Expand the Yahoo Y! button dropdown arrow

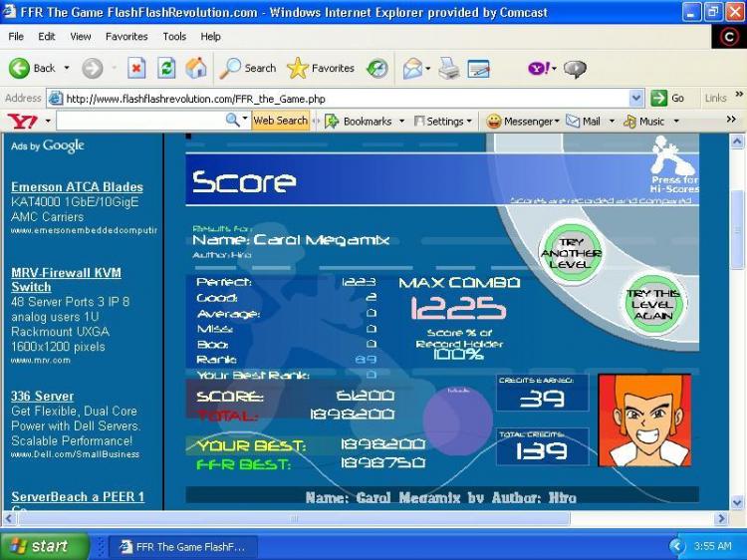[x=555, y=69]
